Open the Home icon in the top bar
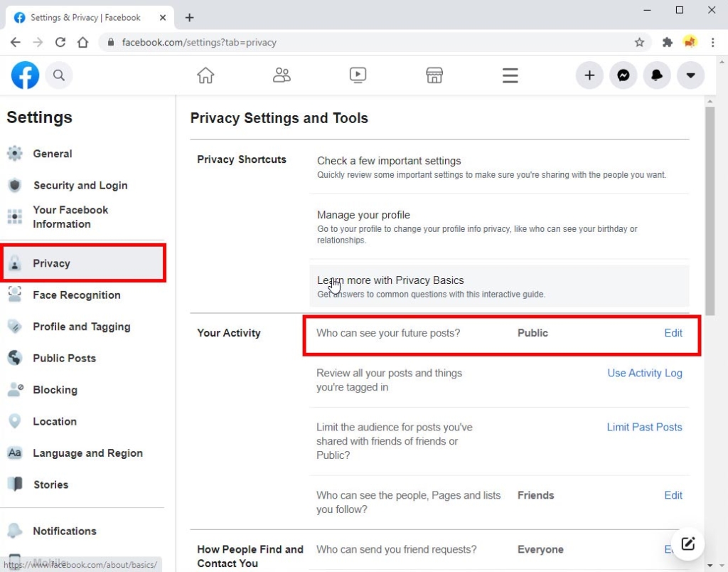The image size is (728, 572). pyautogui.click(x=205, y=75)
